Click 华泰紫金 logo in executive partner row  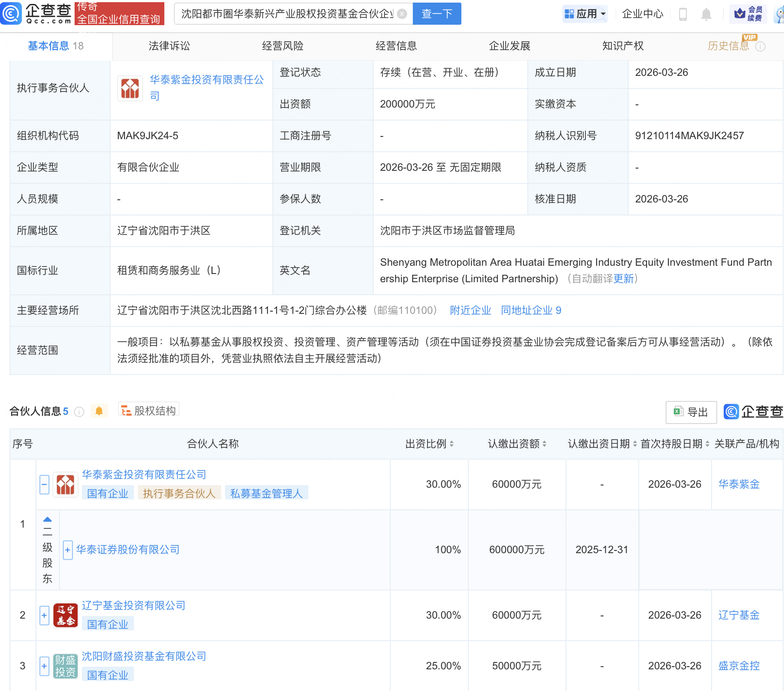(130, 88)
